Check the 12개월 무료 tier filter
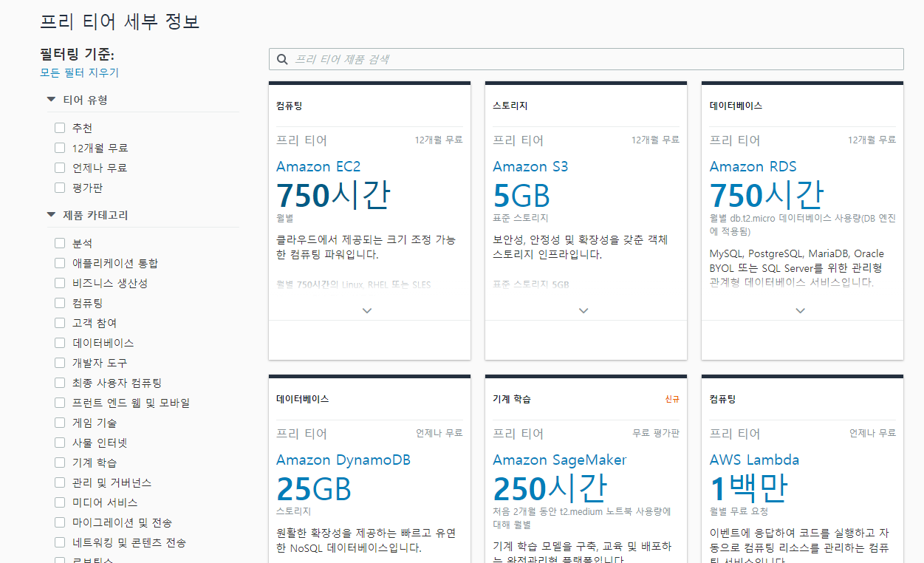Image resolution: width=924 pixels, height=563 pixels. click(60, 148)
